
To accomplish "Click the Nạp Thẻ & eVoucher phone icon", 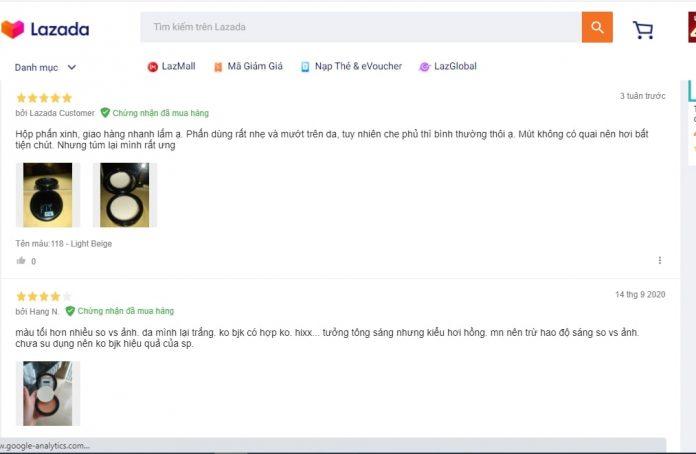I will (305, 67).
